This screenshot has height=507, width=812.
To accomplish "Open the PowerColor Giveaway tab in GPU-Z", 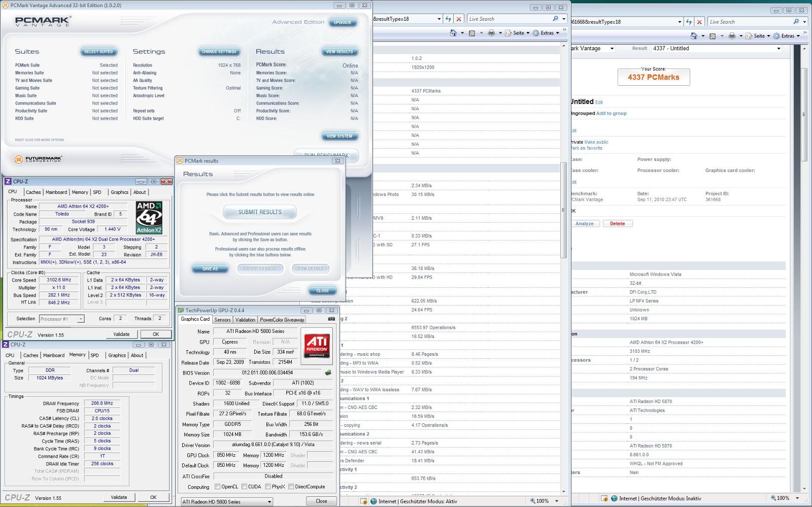I will (282, 320).
